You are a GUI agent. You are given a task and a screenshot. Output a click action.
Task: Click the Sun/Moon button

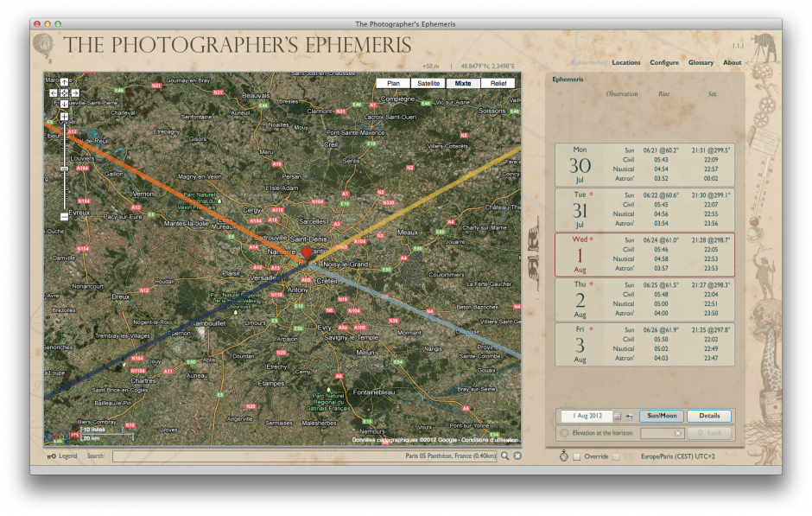pyautogui.click(x=662, y=416)
